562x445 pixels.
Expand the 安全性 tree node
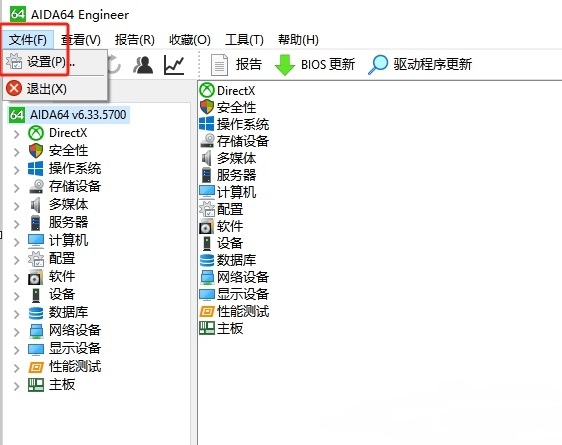(x=16, y=152)
